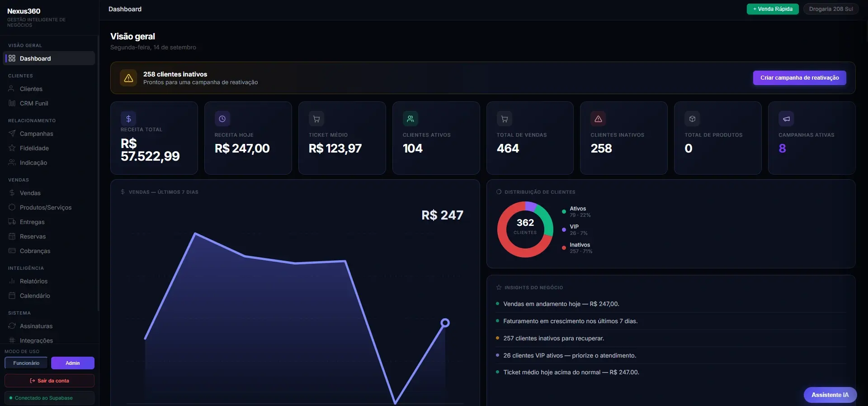The height and width of the screenshot is (406, 868).
Task: Switch usage mode to Funcionário
Action: click(x=26, y=363)
